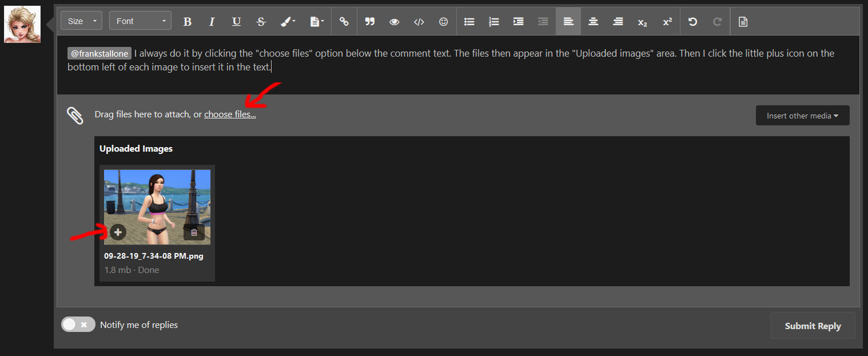Screen dimensions: 868x356
Task: Open the Size dropdown
Action: (81, 21)
